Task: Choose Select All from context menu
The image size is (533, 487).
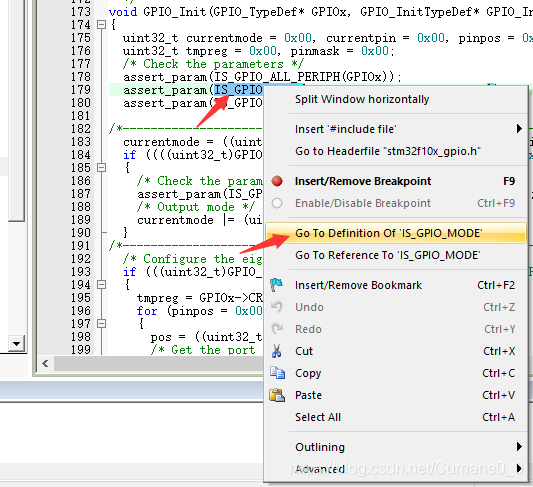Action: click(396, 417)
